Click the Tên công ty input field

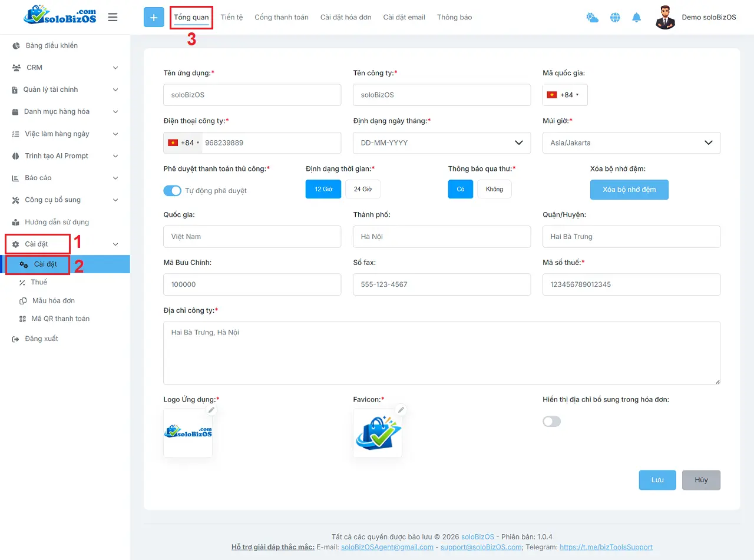click(442, 95)
